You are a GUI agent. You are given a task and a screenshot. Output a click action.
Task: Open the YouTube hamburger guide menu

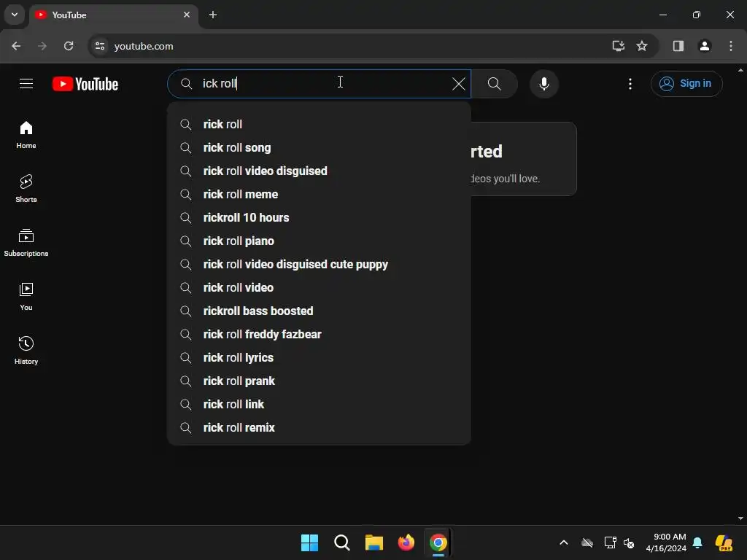point(26,84)
